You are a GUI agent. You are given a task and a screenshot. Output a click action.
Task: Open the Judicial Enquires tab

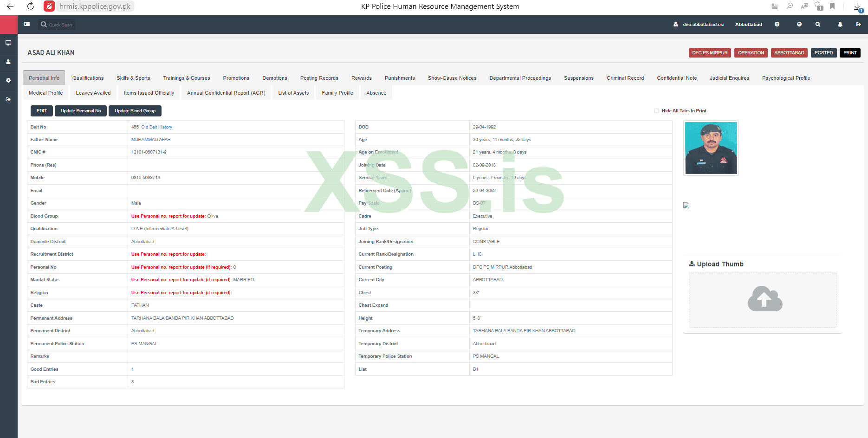point(730,78)
